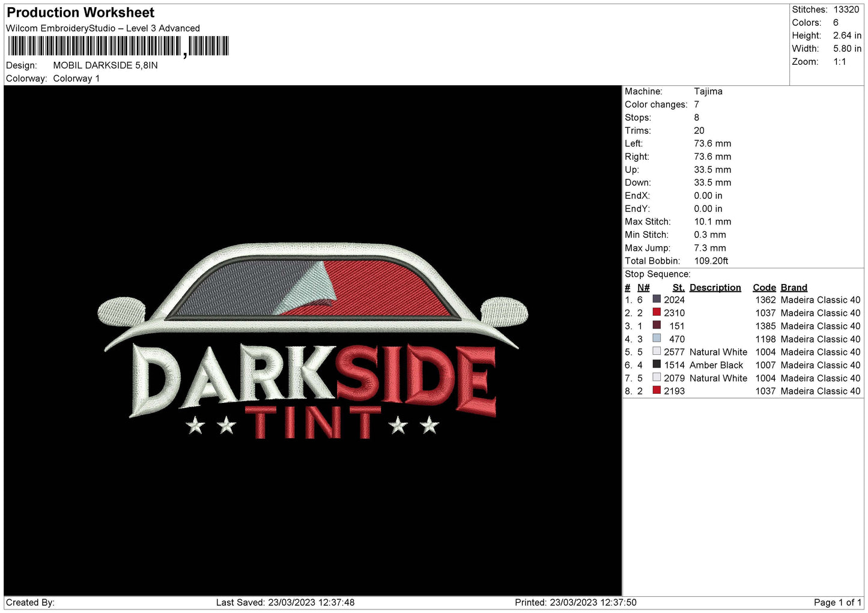Click the gray color swatch for thread 2024
This screenshot has width=868, height=613.
657,299
